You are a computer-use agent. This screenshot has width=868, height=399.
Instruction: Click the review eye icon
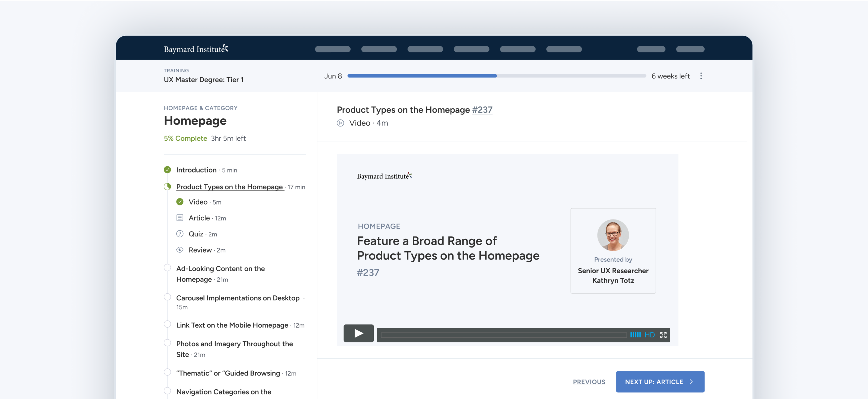(x=180, y=250)
